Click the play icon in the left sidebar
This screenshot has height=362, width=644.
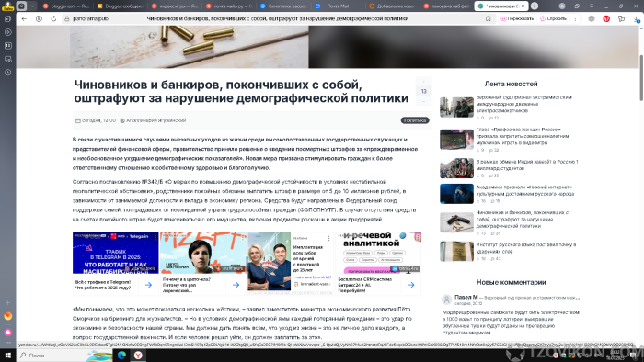pos(7,32)
